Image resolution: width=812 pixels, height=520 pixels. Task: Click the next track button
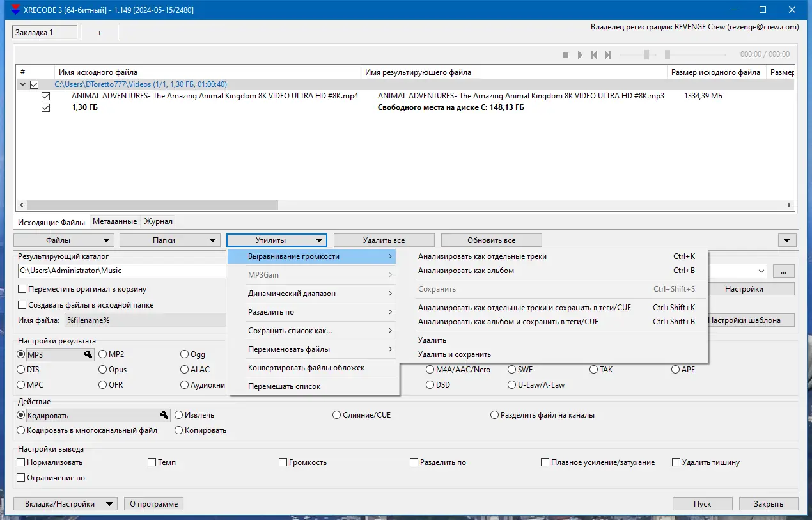click(608, 55)
